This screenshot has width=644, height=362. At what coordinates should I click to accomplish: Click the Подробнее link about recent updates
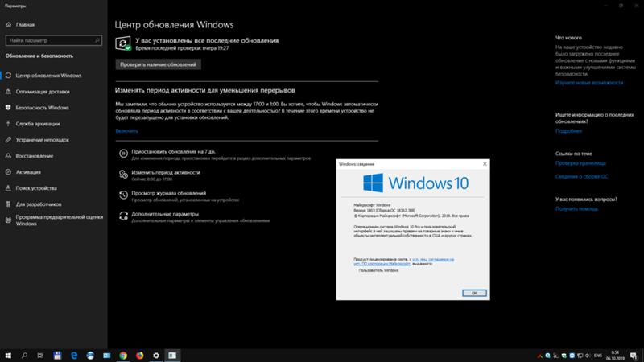pos(568,131)
